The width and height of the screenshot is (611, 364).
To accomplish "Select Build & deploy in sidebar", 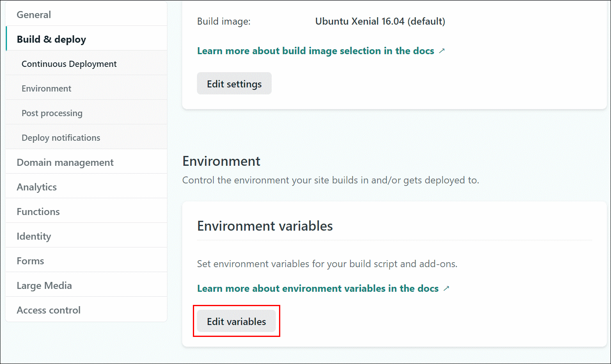I will click(x=51, y=39).
